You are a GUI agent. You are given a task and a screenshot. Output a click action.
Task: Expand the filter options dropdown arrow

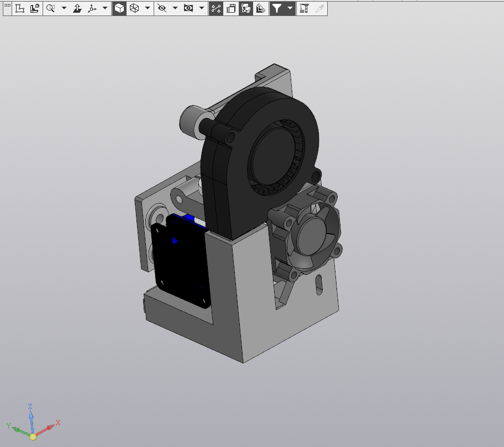(290, 8)
